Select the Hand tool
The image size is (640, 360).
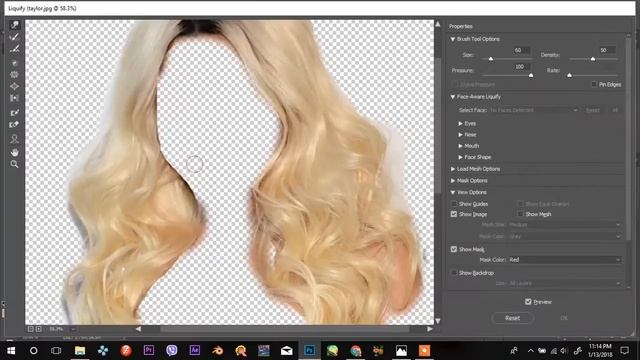coord(15,152)
